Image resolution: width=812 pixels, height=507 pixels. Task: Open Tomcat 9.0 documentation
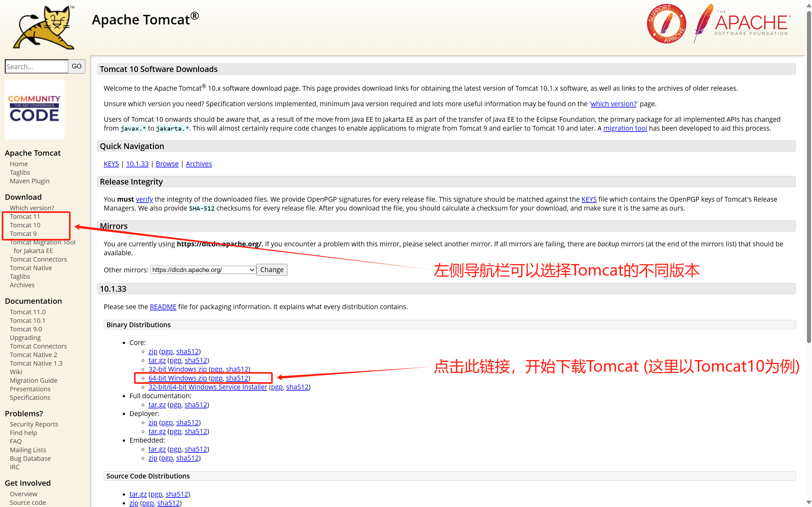26,329
